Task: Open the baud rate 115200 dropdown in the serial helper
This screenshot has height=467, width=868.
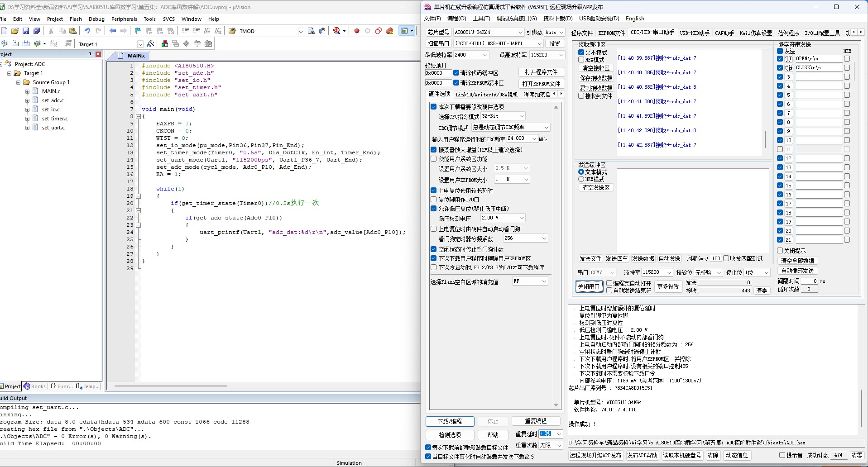Action: pos(669,272)
